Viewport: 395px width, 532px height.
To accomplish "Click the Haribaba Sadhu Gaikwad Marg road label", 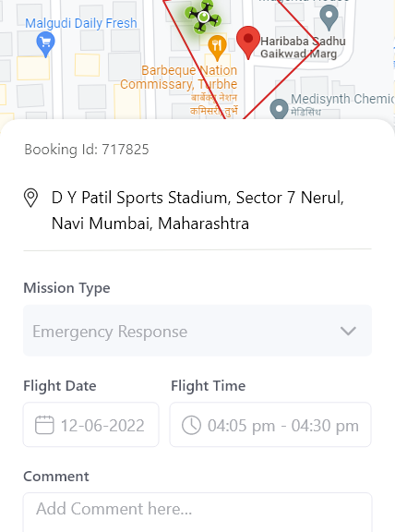I will [303, 47].
